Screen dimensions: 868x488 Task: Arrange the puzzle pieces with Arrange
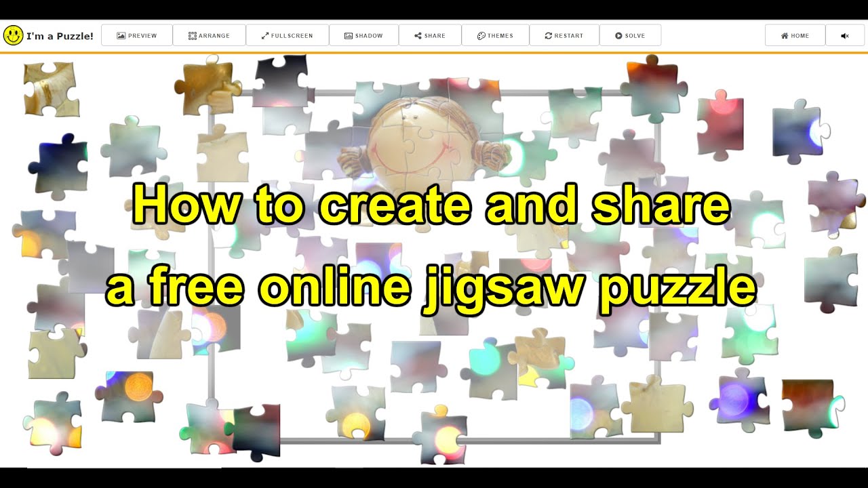[209, 35]
